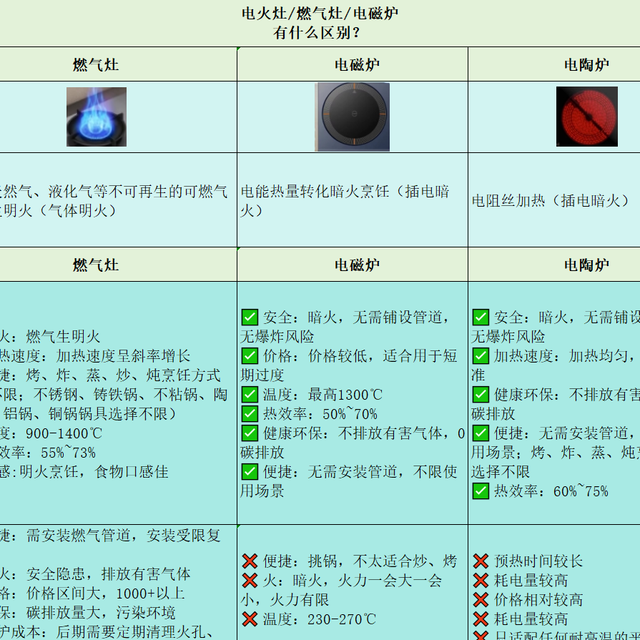Click the green check beside 电磁炉 便捷：无需安装管道
The height and width of the screenshot is (640, 640).
pos(249,472)
